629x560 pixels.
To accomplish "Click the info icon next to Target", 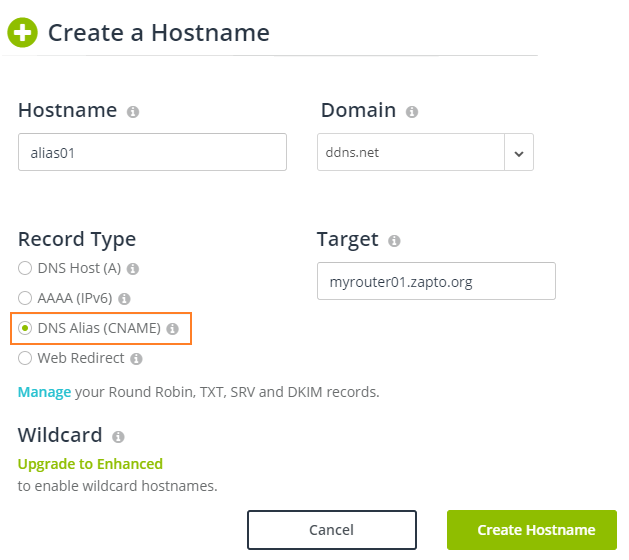I will pyautogui.click(x=394, y=241).
